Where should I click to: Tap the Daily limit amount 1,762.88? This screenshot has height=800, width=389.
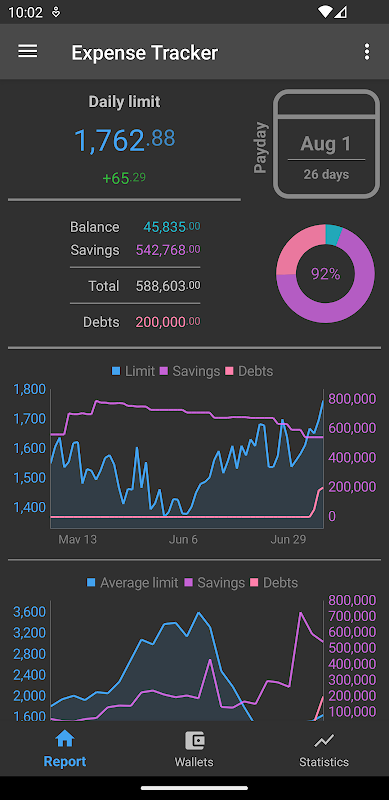(125, 140)
